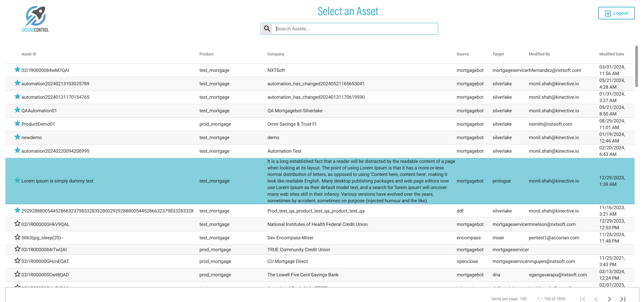Click the Logout button
The height and width of the screenshot is (302, 644).
[x=616, y=13]
